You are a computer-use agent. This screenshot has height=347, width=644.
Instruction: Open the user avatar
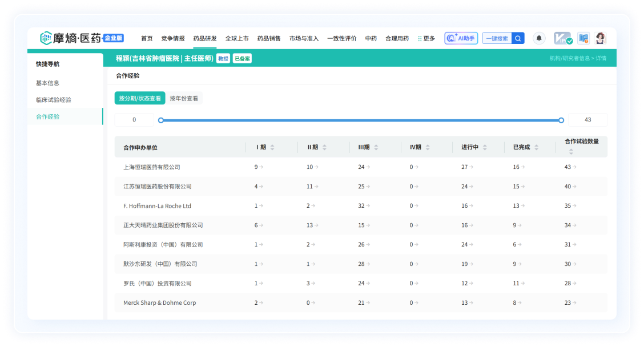click(x=600, y=38)
